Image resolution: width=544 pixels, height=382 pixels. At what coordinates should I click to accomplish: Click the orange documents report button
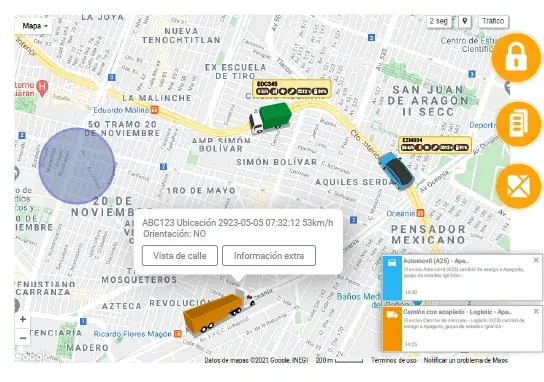(518, 124)
